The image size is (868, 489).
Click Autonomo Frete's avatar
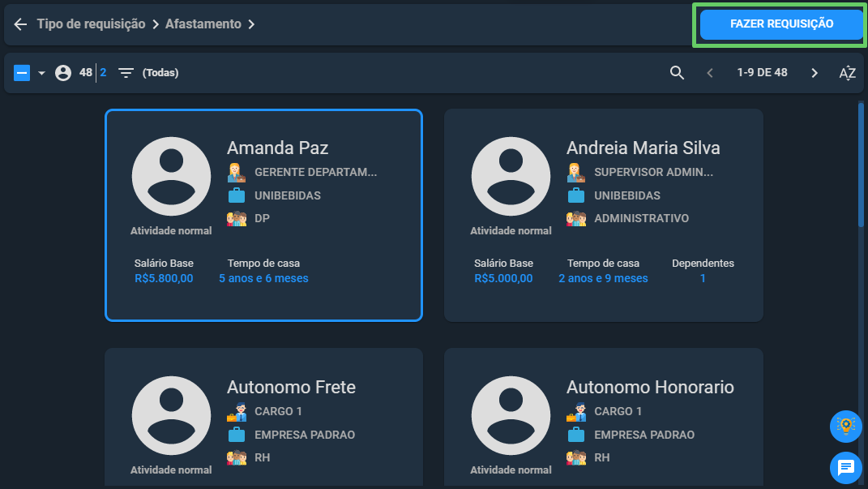pyautogui.click(x=171, y=415)
